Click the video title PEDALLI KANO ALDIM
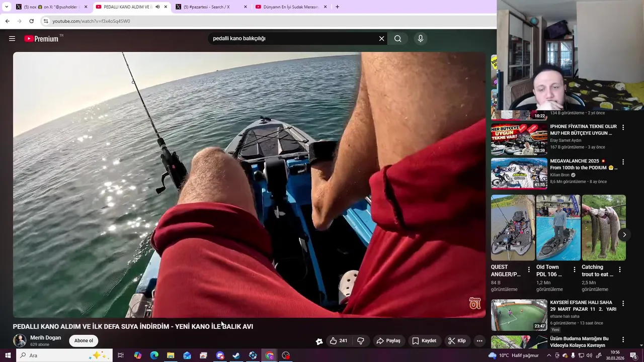Viewport: 644px width, 362px height. point(133,326)
